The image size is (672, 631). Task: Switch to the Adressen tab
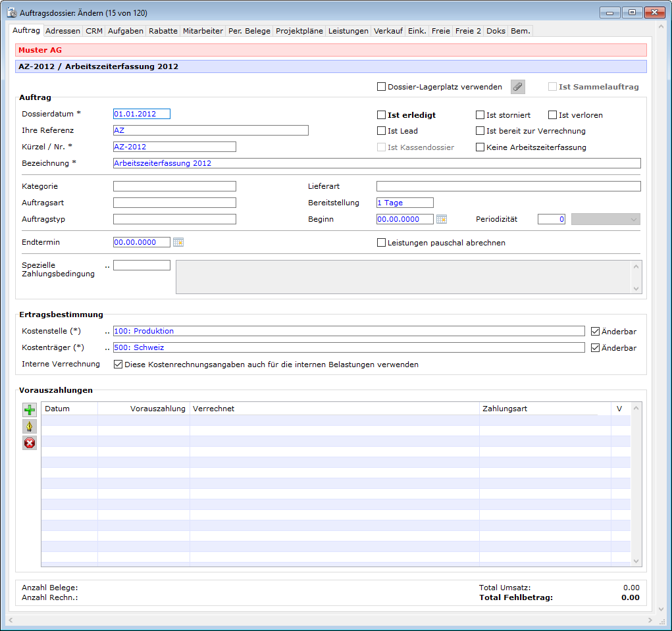pyautogui.click(x=63, y=31)
